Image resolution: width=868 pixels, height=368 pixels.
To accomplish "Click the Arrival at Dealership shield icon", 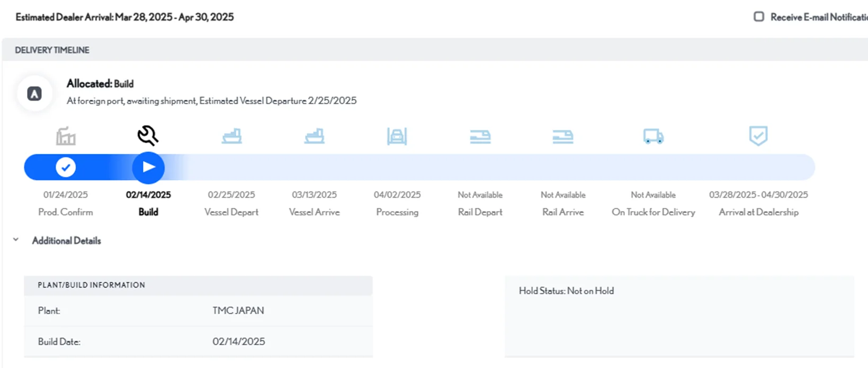I will coord(758,136).
